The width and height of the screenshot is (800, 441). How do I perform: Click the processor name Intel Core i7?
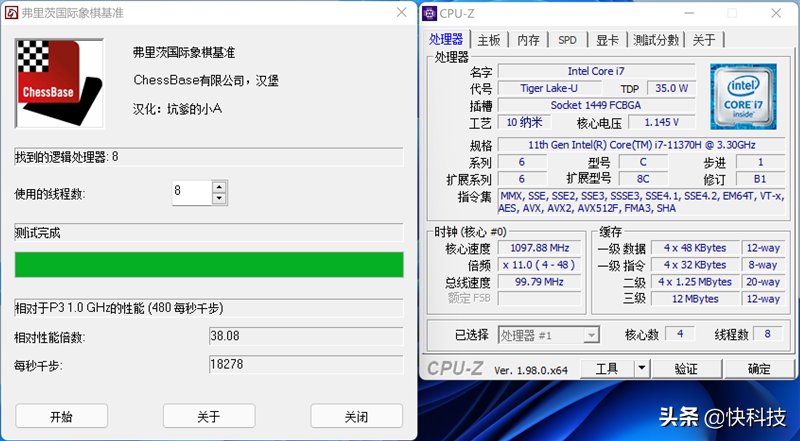(596, 71)
